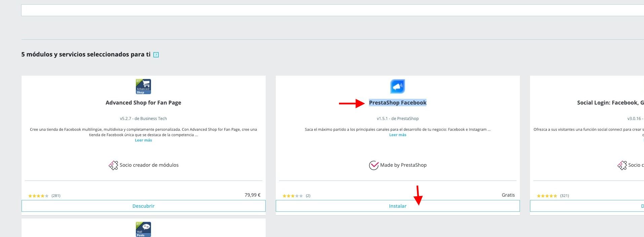The width and height of the screenshot is (644, 237).
Task: Click the (281) review count
Action: [56, 196]
